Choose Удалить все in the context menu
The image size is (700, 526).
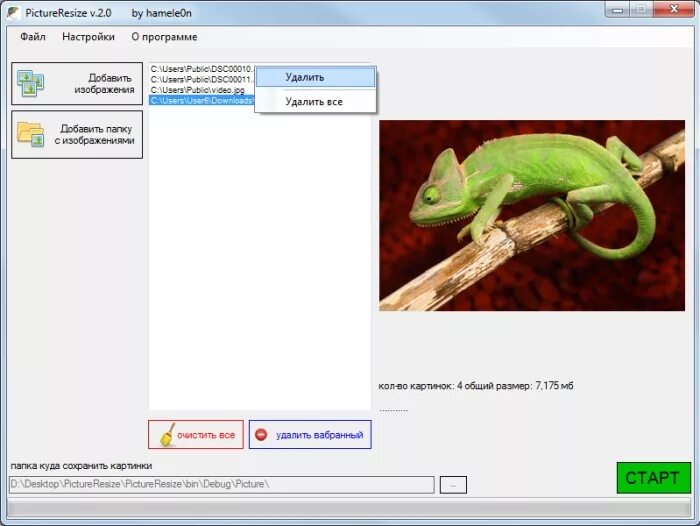pos(316,102)
